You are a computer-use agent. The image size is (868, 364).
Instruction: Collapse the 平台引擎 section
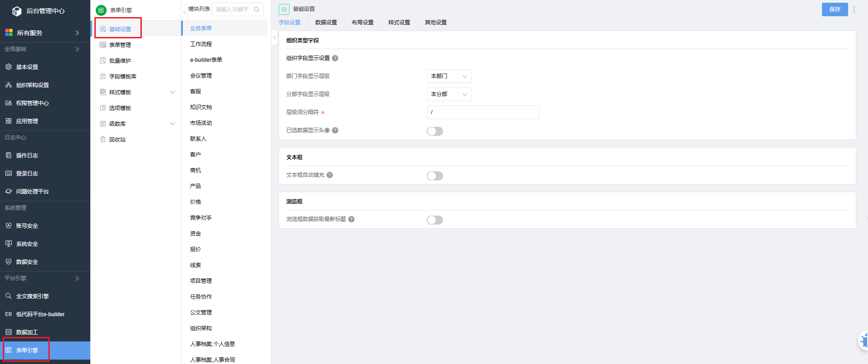click(77, 278)
